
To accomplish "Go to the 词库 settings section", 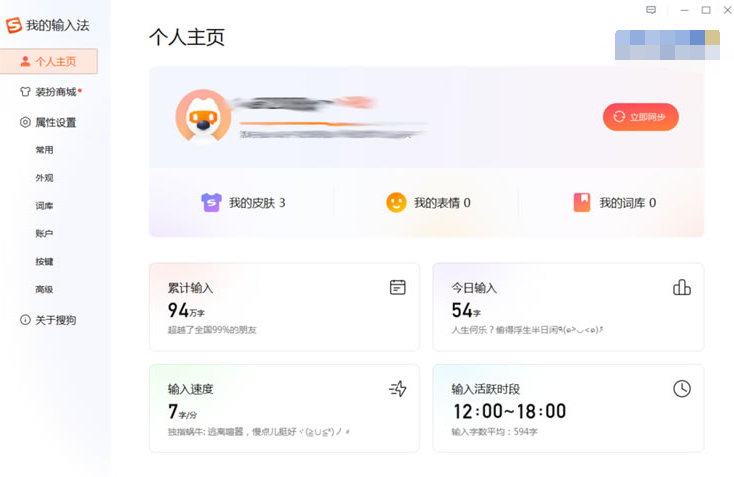I will [44, 206].
